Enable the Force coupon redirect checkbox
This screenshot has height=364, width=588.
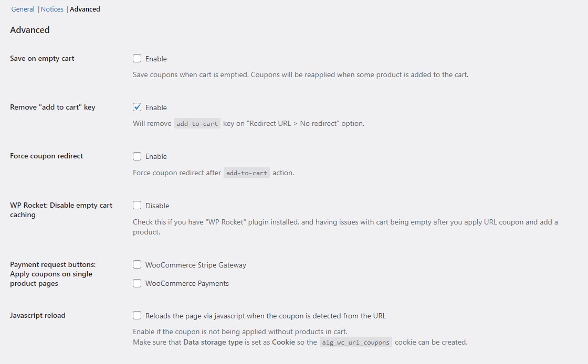[137, 156]
